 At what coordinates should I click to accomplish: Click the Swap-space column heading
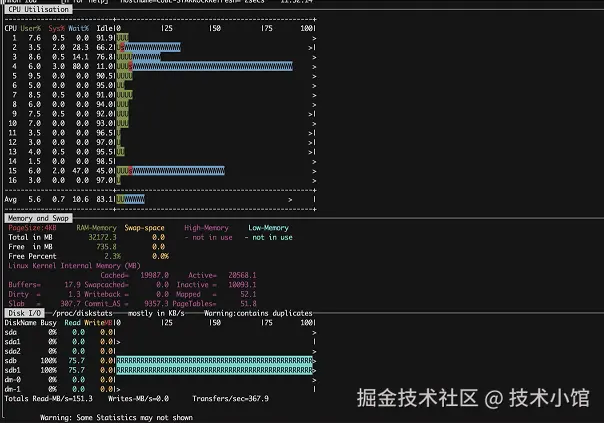(144, 228)
